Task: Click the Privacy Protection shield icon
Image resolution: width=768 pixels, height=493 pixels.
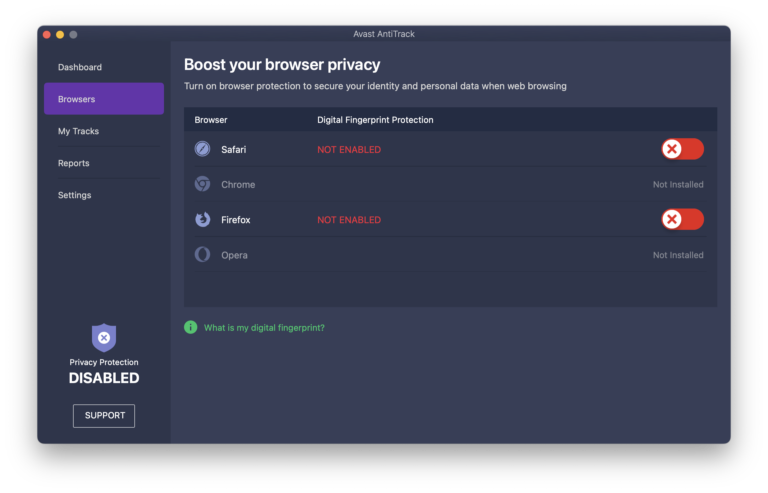Action: [104, 337]
